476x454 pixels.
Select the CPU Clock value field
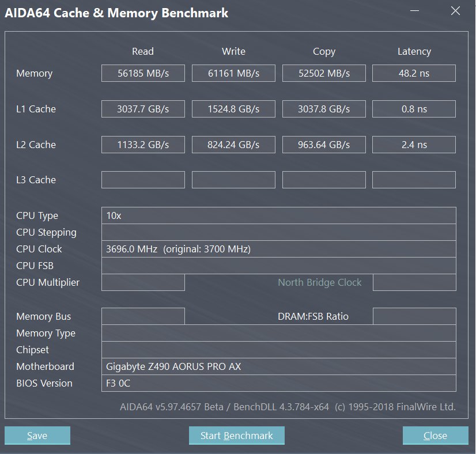(278, 249)
